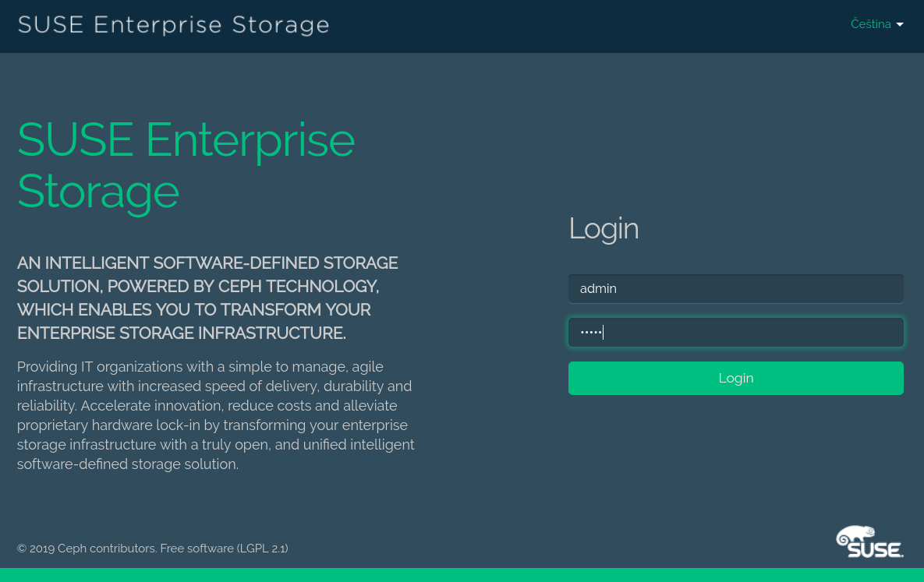The image size is (924, 582).
Task: Click 'ENTERPRISE STORAGE INFRASTRUCTURE.' tagline line
Action: pyautogui.click(x=181, y=333)
